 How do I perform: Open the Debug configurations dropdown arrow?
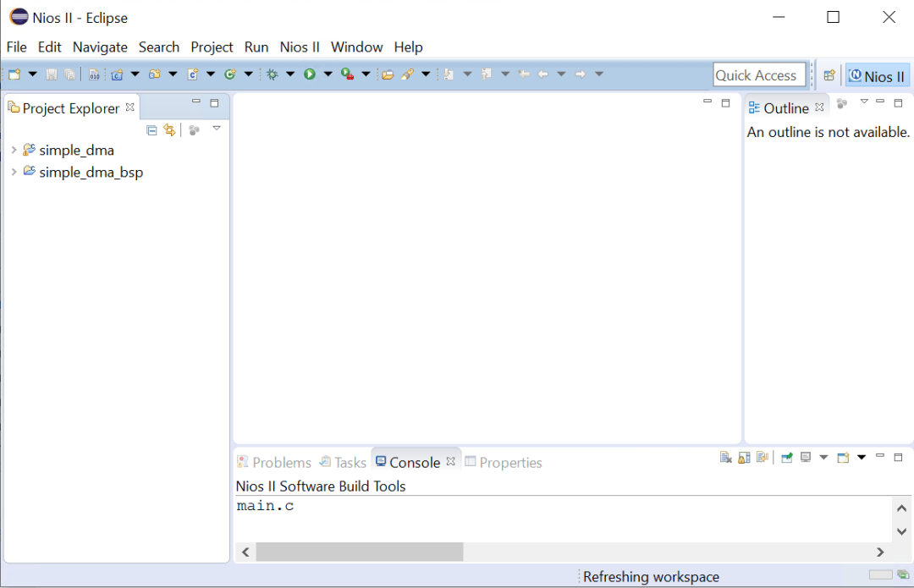[x=290, y=74]
